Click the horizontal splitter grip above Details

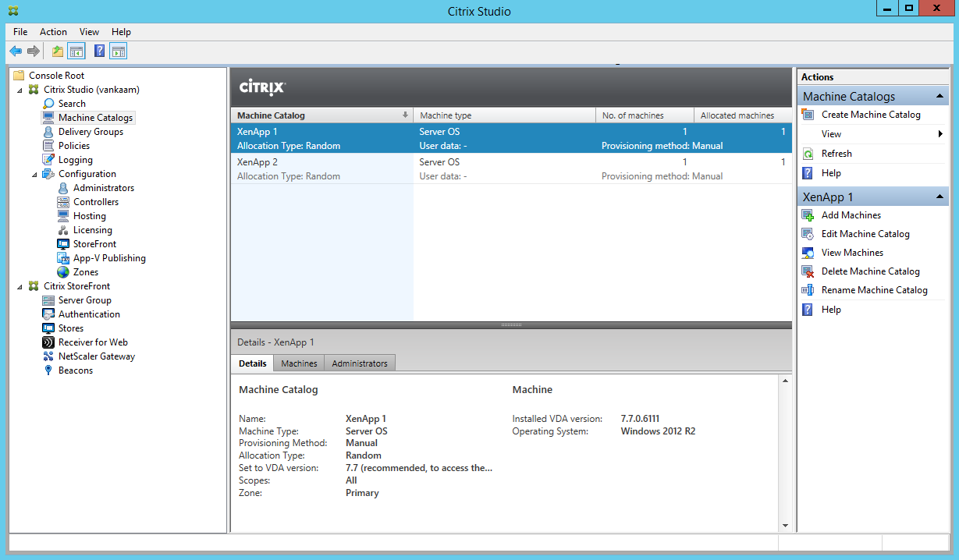(511, 324)
